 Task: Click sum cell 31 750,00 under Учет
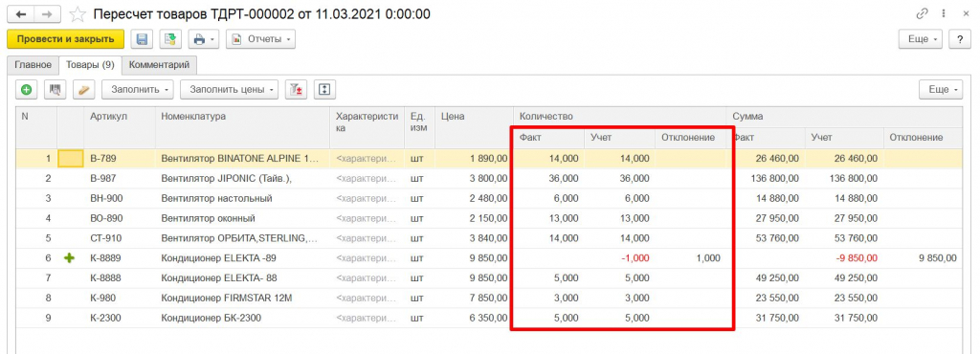[844, 318]
